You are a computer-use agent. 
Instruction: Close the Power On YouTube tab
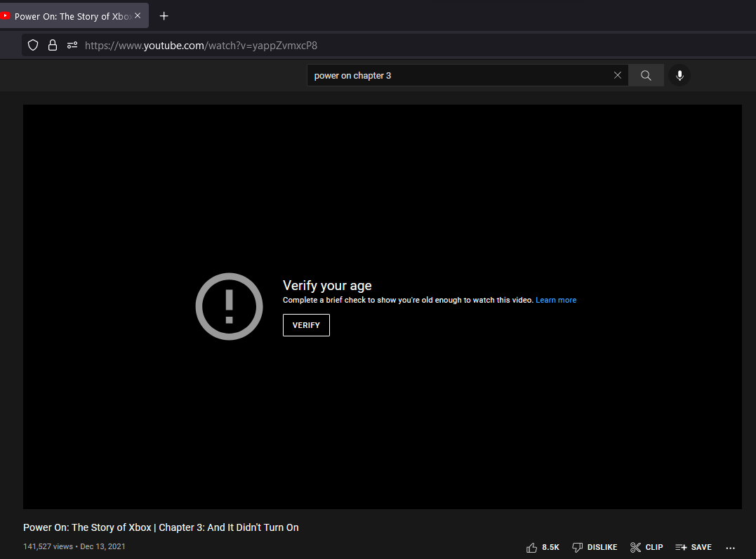point(138,15)
